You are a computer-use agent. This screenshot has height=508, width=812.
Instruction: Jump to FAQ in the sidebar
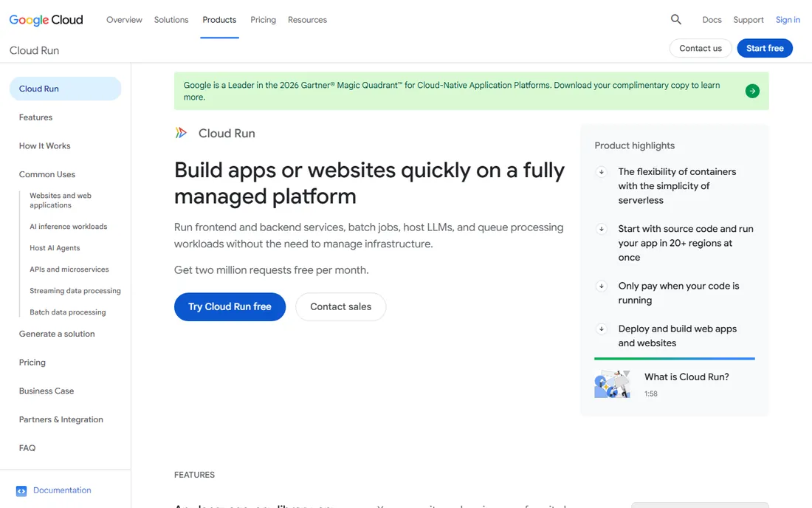(27, 448)
